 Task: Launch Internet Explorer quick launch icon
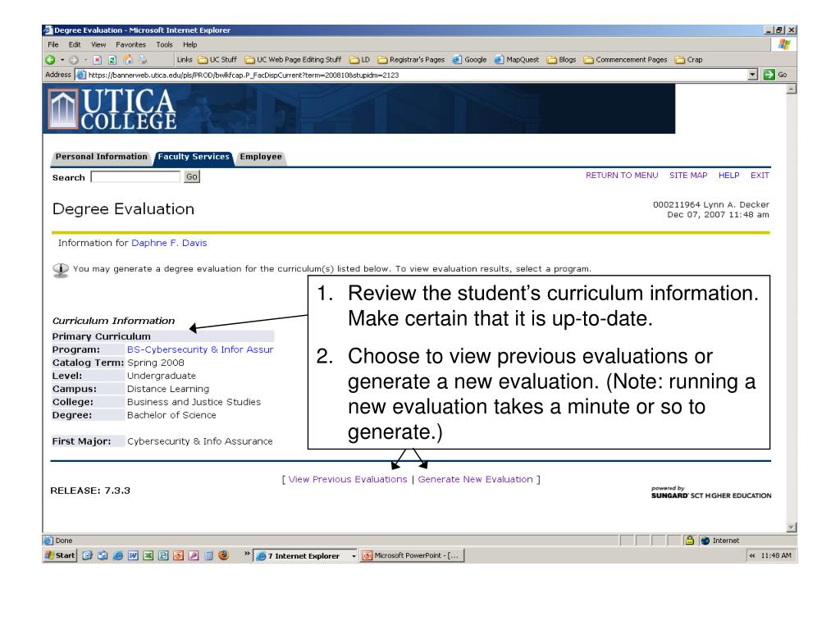118,555
